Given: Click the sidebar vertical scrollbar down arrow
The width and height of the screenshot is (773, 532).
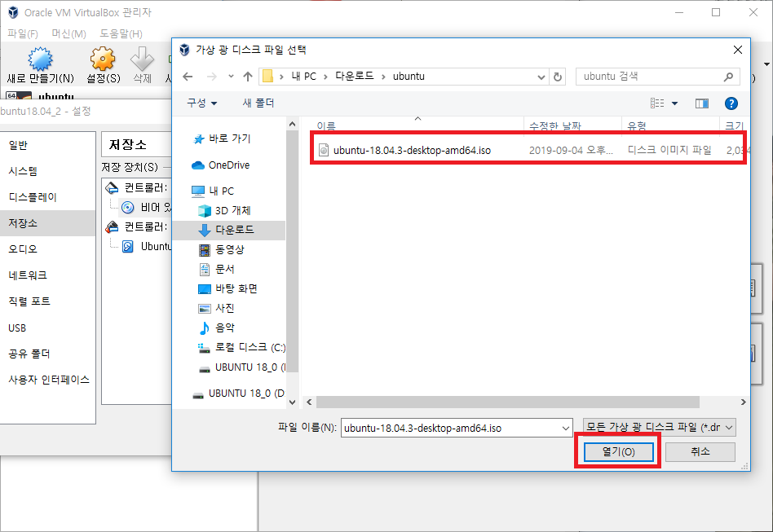Looking at the screenshot, I should click(293, 402).
